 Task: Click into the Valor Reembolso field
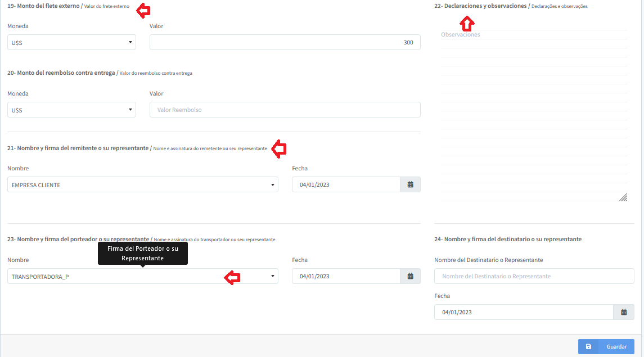tap(285, 110)
